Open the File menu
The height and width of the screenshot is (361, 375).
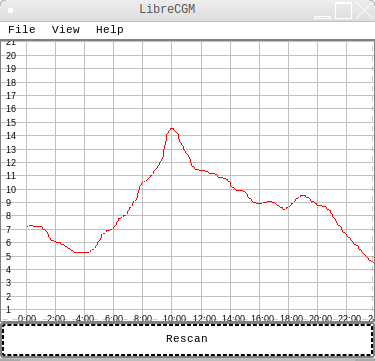[22, 30]
